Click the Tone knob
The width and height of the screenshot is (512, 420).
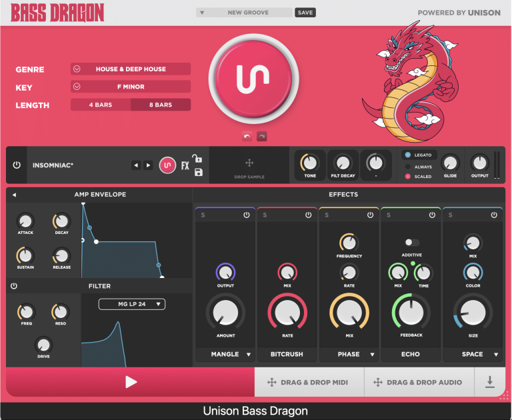click(x=310, y=163)
